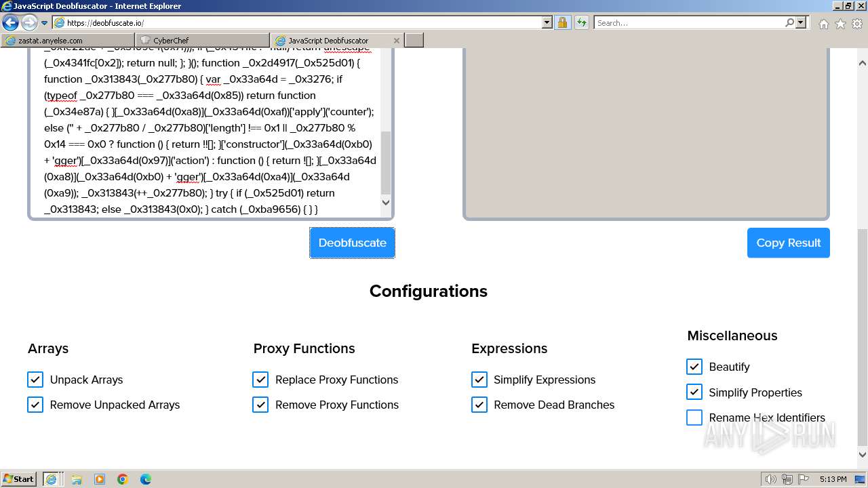
Task: Click the Deobfuscate button
Action: [353, 243]
